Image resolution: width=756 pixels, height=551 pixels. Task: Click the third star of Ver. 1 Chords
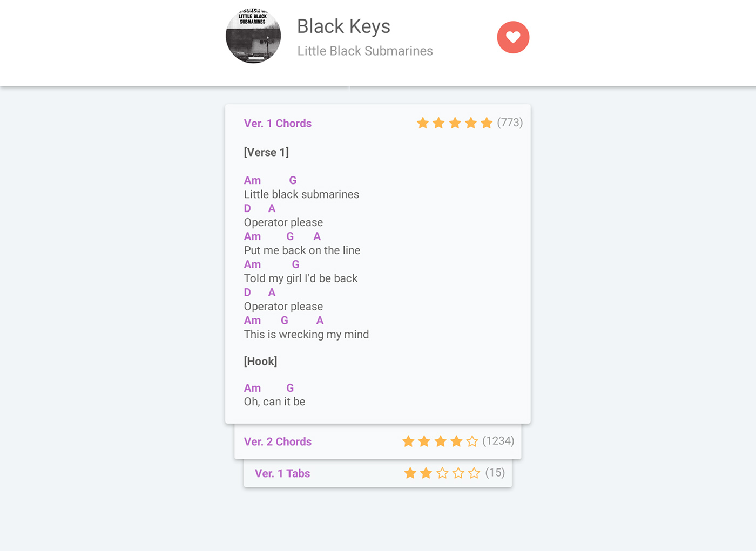click(455, 123)
